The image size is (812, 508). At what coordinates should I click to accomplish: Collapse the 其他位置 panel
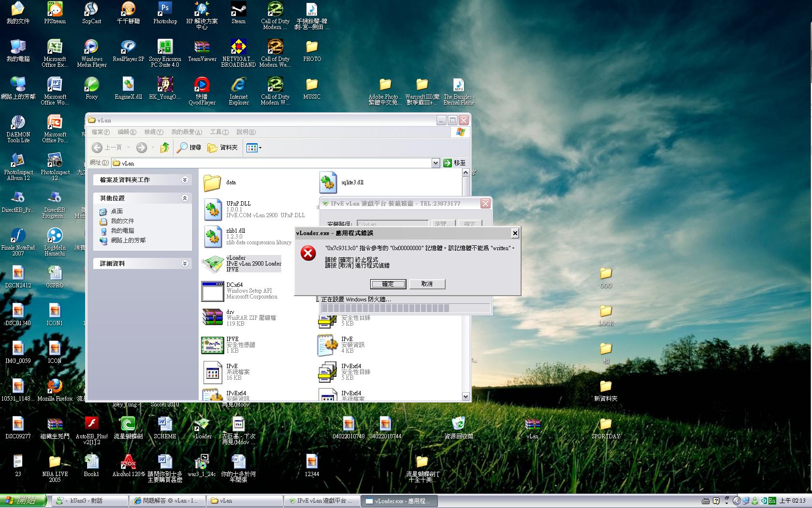click(x=185, y=198)
